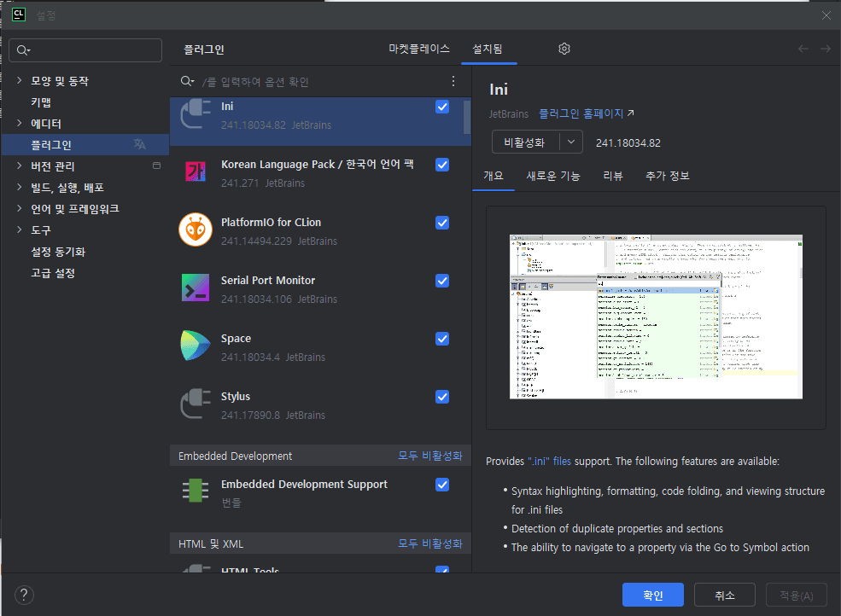841x616 pixels.
Task: Uncheck the Ini plugin checkbox
Action: click(x=442, y=107)
